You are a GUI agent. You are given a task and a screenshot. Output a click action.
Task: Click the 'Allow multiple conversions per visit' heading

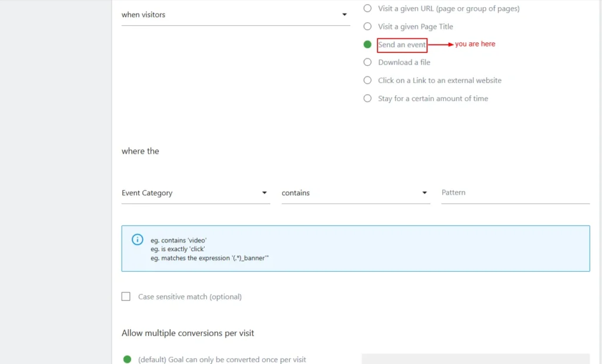tap(188, 333)
